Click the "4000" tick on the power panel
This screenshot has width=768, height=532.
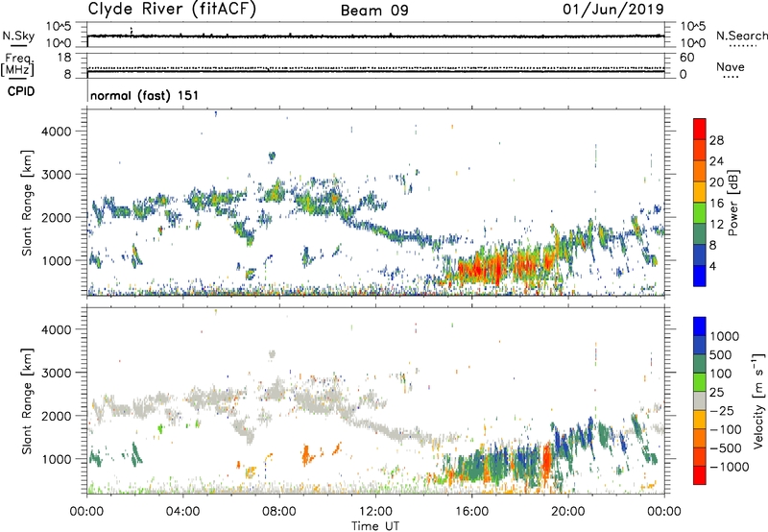coord(57,132)
